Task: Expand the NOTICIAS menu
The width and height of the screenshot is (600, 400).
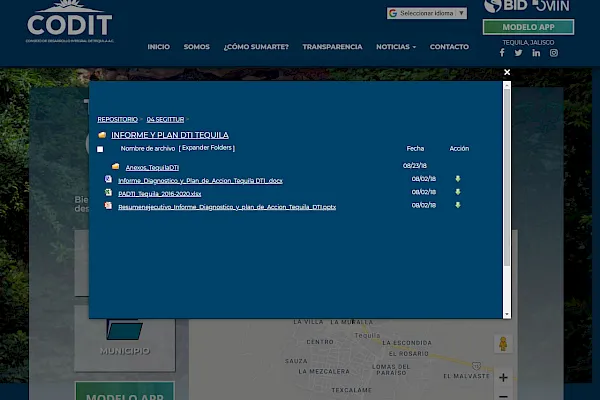Action: click(396, 47)
